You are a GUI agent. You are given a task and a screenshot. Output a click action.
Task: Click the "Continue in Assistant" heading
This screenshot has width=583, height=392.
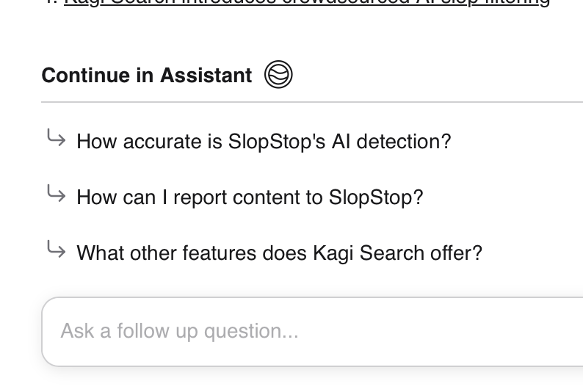click(147, 75)
